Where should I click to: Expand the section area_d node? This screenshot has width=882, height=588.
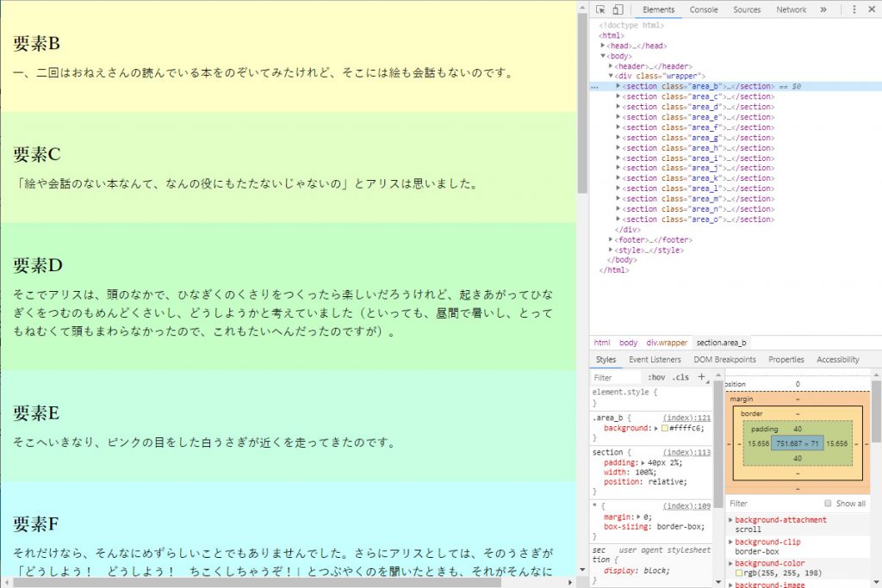pyautogui.click(x=618, y=107)
